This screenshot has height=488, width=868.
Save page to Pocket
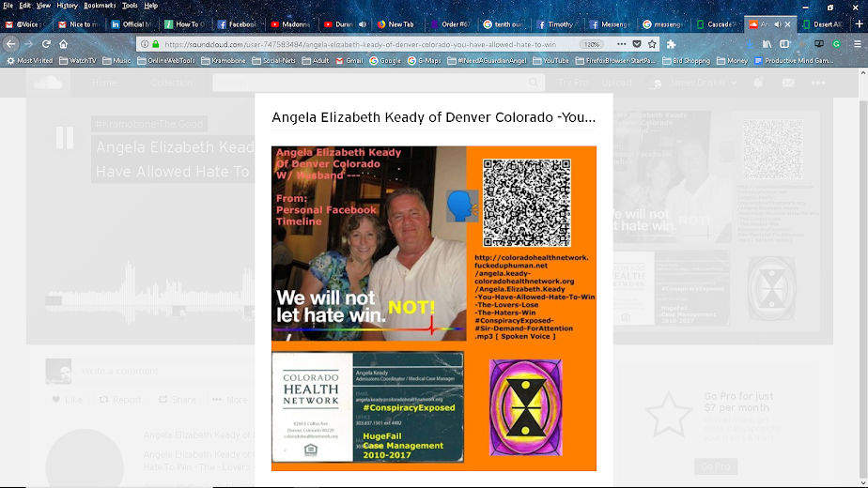[637, 44]
